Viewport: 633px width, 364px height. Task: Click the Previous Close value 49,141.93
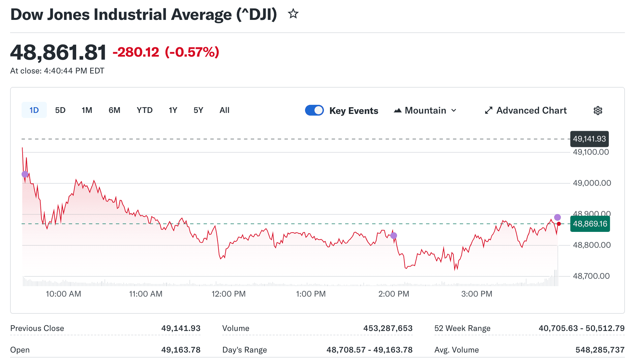click(x=181, y=328)
